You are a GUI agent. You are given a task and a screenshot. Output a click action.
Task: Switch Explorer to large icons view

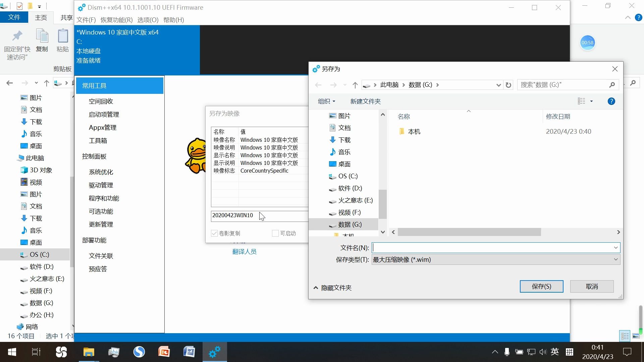point(636,336)
